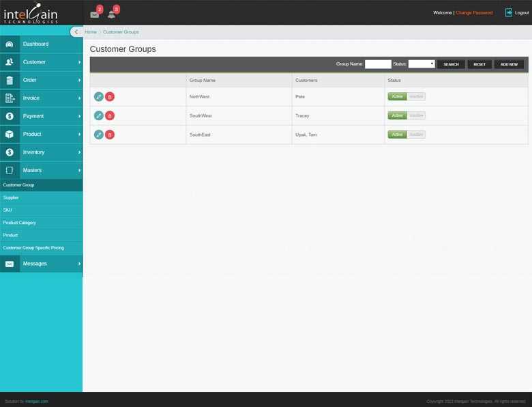Delete the NothWest group with trash icon
Viewport: 532px width, 407px height.
click(110, 97)
